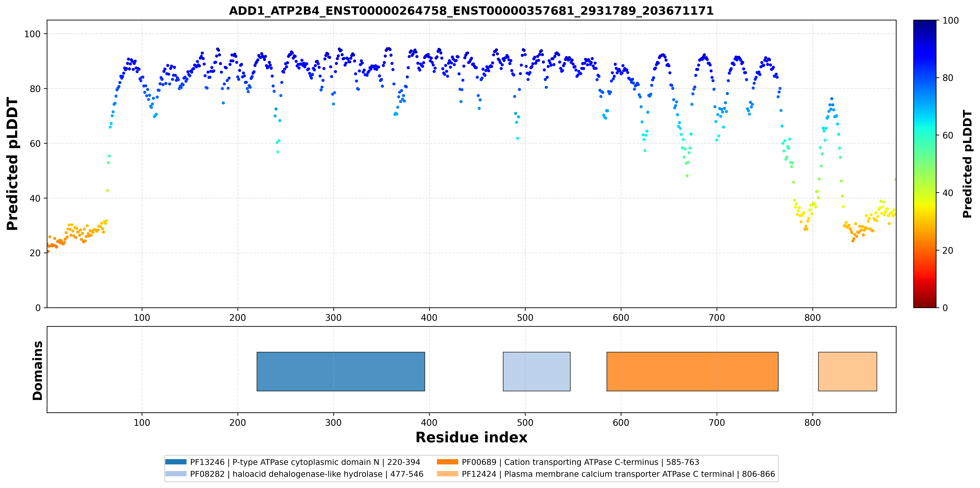Select the Cation transporting ATPase C-terminus rectangle
Screen dimensions: 980x488
coord(692,371)
